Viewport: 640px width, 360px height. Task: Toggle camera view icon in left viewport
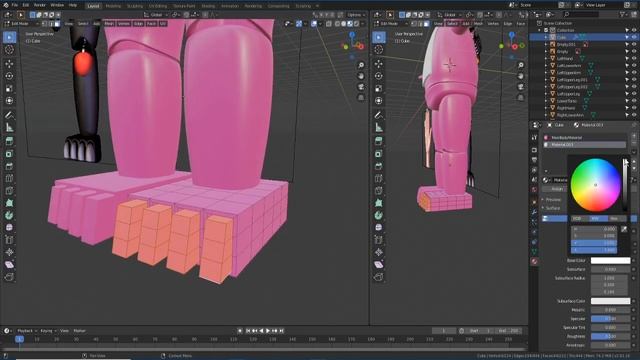point(361,87)
